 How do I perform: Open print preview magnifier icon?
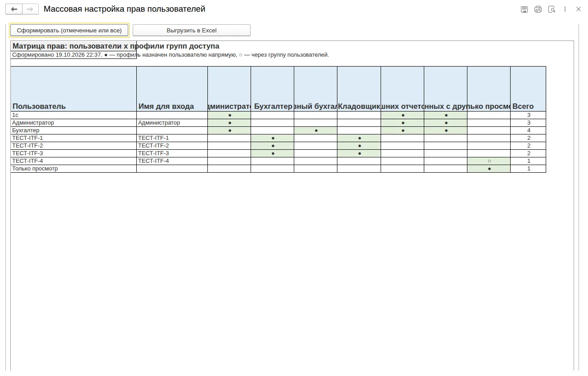tap(552, 9)
